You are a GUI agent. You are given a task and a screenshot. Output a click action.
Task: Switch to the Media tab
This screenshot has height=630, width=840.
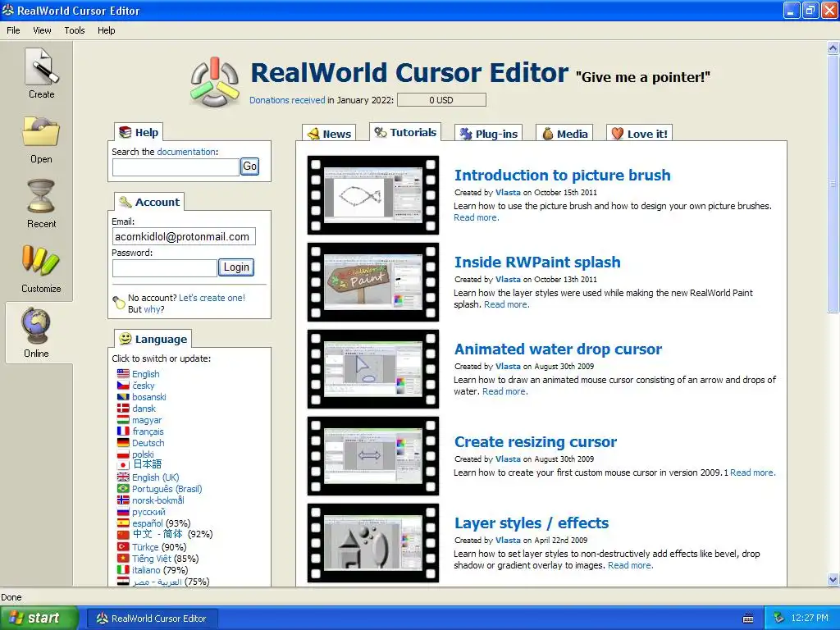point(564,134)
